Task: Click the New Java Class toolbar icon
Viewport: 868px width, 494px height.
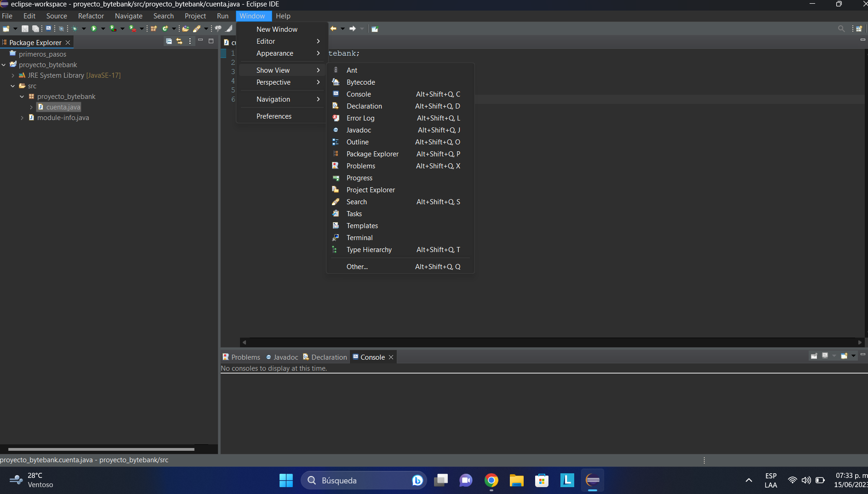Action: click(x=165, y=29)
